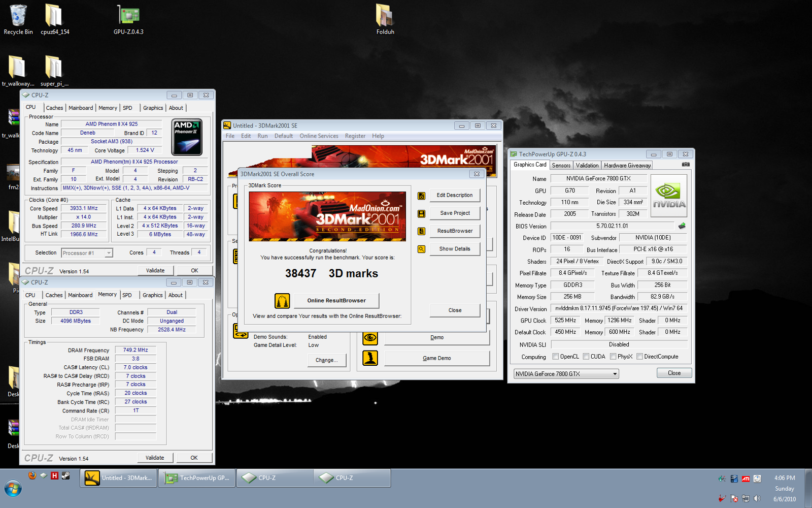Click the DRAM Frequency 749.2 MHz field
This screenshot has width=812, height=508.
(136, 350)
